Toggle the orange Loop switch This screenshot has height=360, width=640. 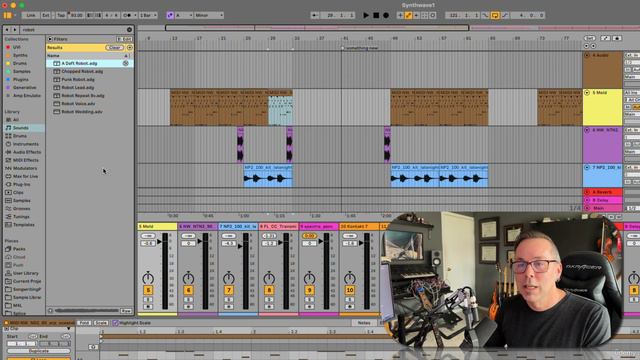pos(495,16)
